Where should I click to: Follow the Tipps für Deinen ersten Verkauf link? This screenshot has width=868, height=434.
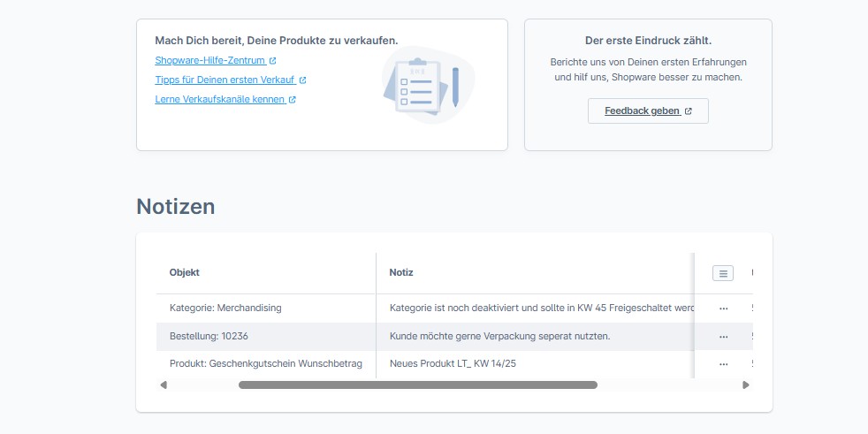pyautogui.click(x=225, y=80)
